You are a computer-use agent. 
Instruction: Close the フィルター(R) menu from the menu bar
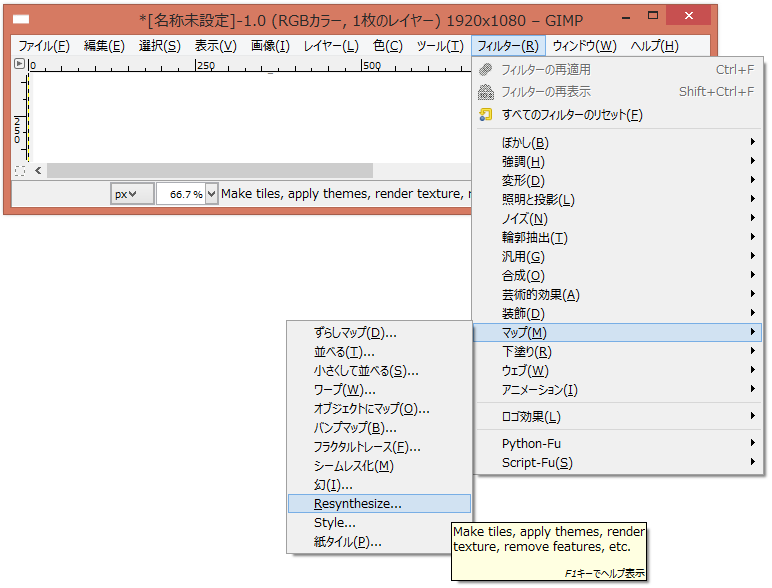pyautogui.click(x=508, y=46)
